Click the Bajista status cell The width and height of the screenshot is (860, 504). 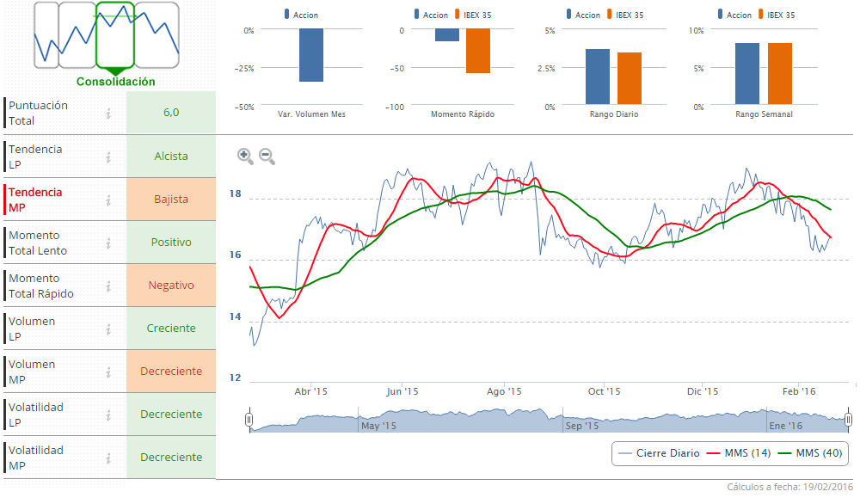point(171,200)
